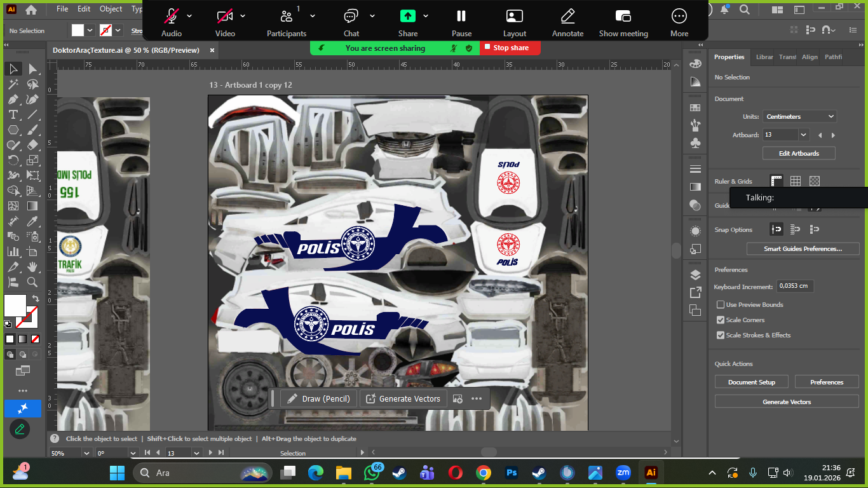The height and width of the screenshot is (488, 868).
Task: Click the Illustrator Home icon
Action: click(x=31, y=10)
